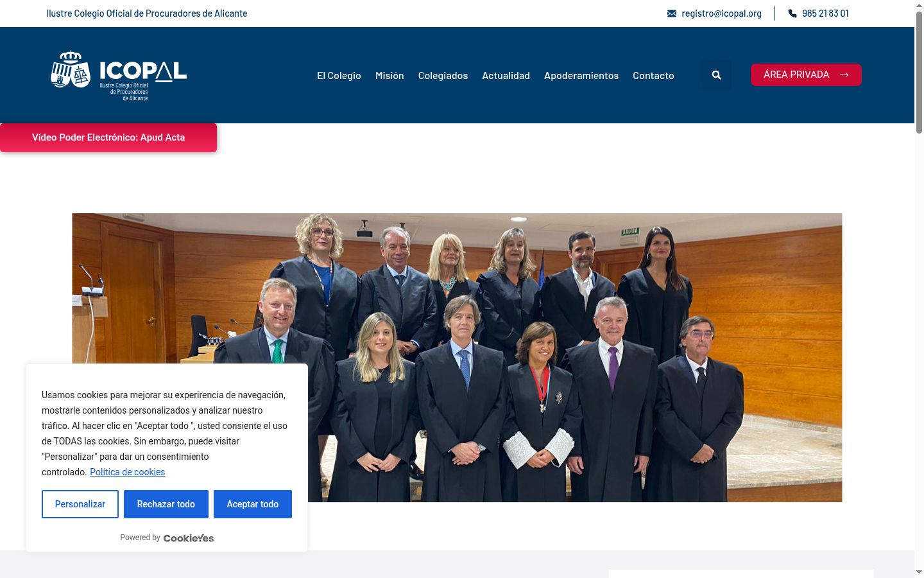
Task: Open ÁREA PRIVADA login button
Action: tap(806, 75)
